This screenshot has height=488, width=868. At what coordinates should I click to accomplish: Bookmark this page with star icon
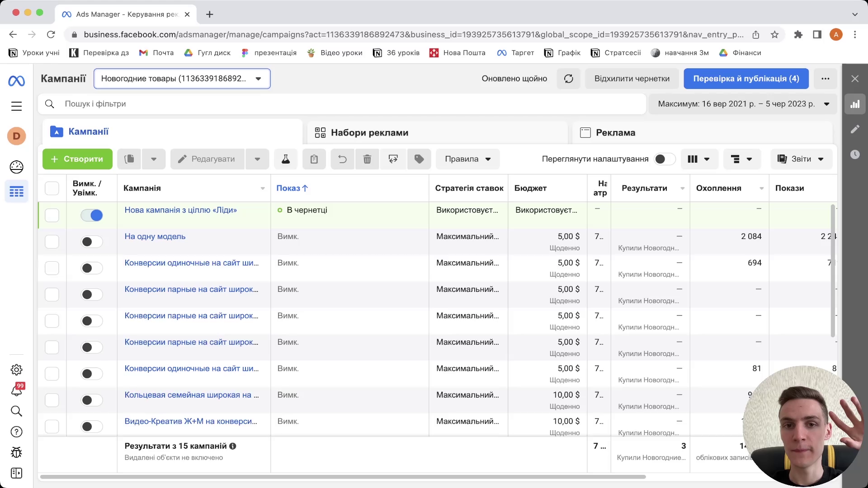pos(774,35)
